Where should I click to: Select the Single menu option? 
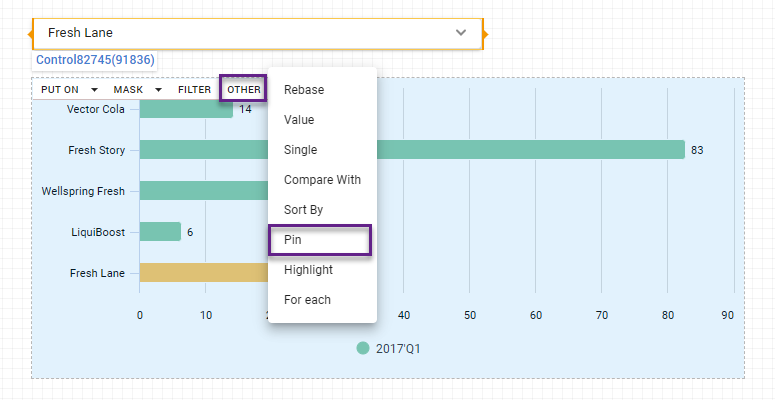[300, 150]
